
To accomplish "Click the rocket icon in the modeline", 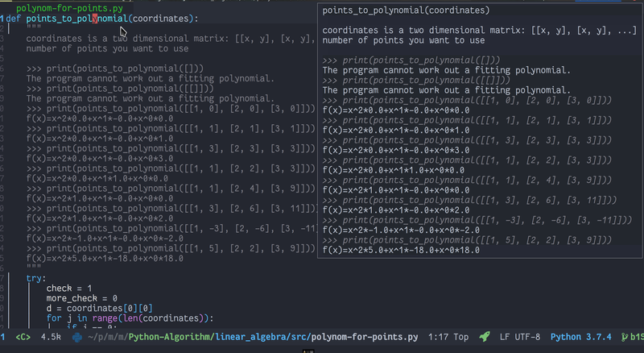I will coord(485,337).
